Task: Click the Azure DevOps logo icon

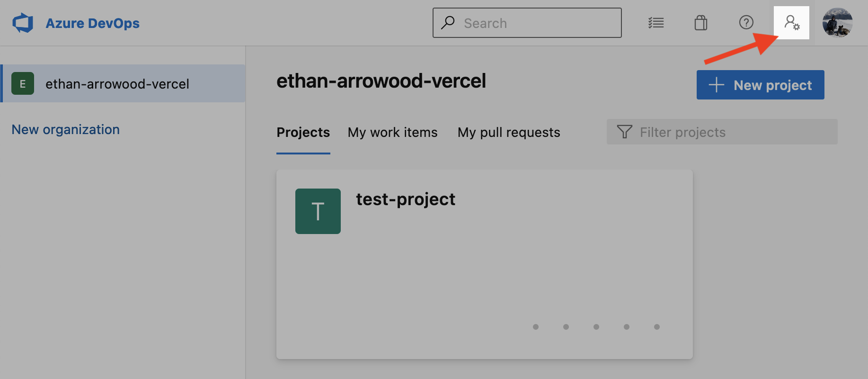Action: [23, 23]
